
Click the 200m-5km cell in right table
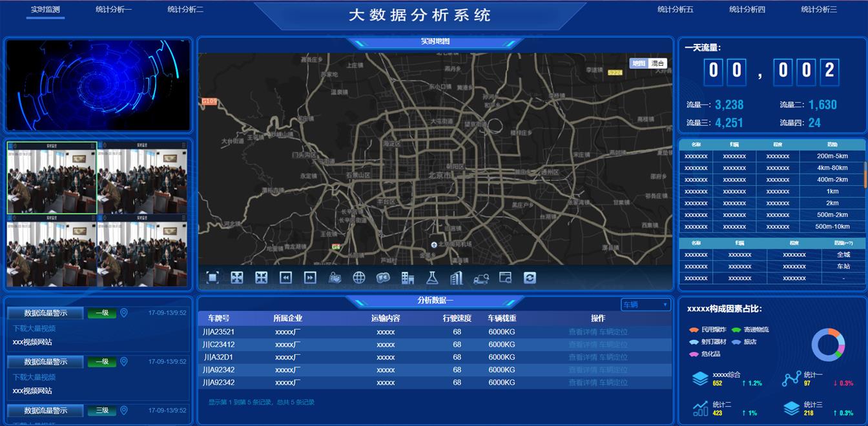(832, 156)
